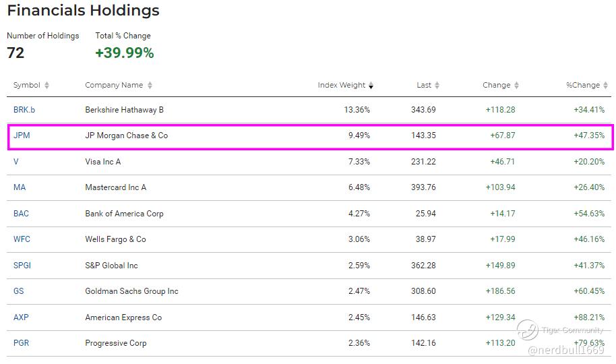Open the JPM ticker link
The width and height of the screenshot is (616, 364).
tap(22, 135)
